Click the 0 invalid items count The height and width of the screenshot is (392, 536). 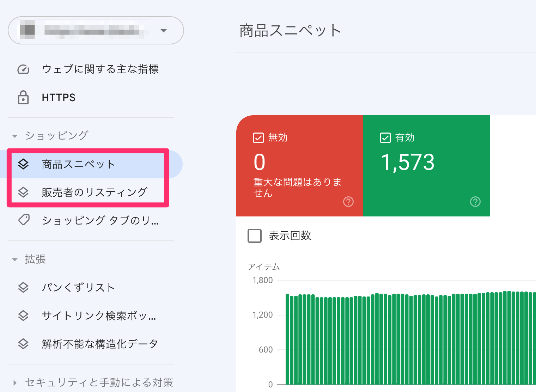260,162
